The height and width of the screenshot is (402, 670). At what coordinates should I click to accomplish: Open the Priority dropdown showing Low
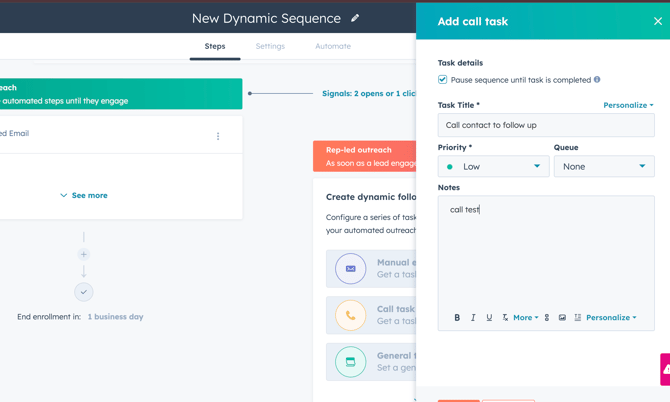tap(493, 167)
